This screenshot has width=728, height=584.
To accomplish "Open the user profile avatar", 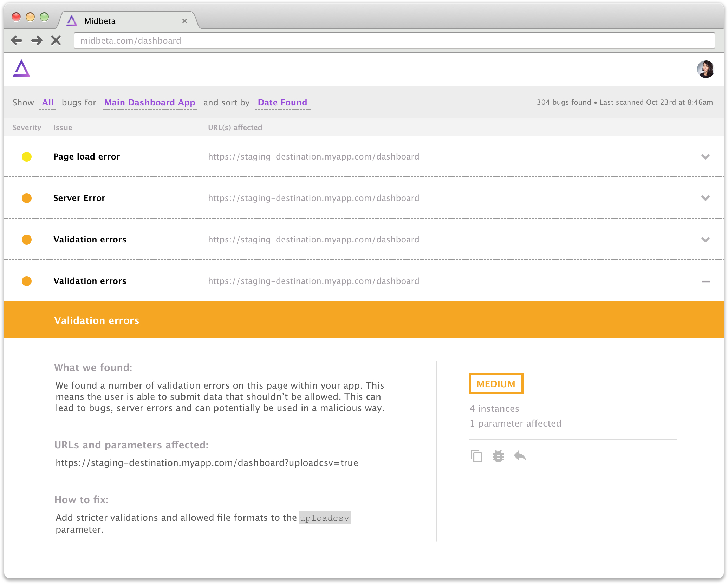I will pos(705,69).
